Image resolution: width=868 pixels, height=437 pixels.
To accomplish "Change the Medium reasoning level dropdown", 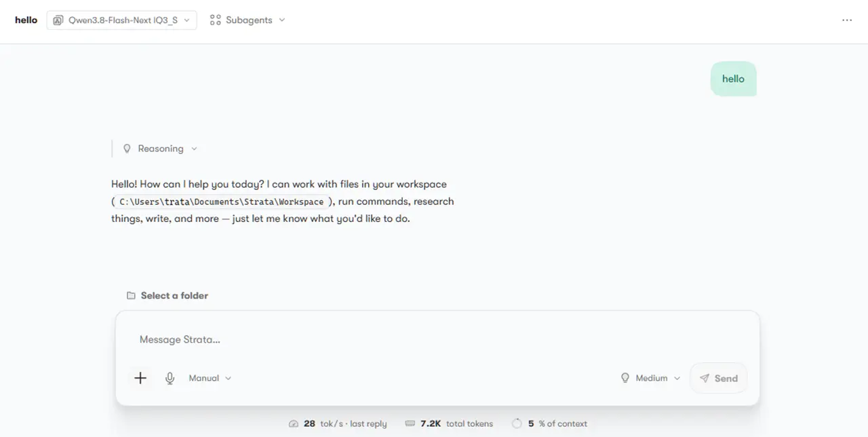I will pyautogui.click(x=650, y=378).
